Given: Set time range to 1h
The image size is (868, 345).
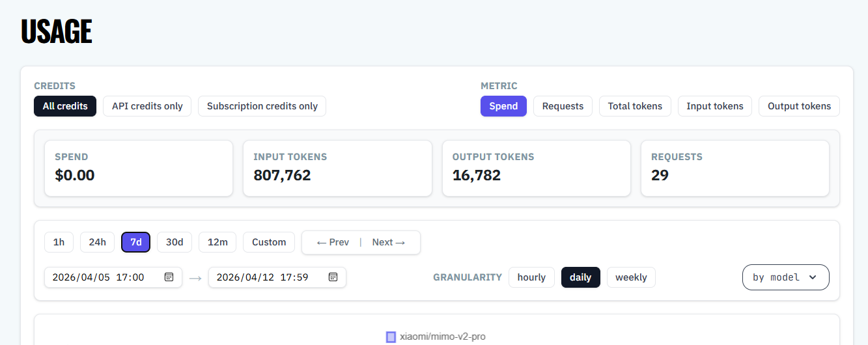Looking at the screenshot, I should tap(59, 242).
